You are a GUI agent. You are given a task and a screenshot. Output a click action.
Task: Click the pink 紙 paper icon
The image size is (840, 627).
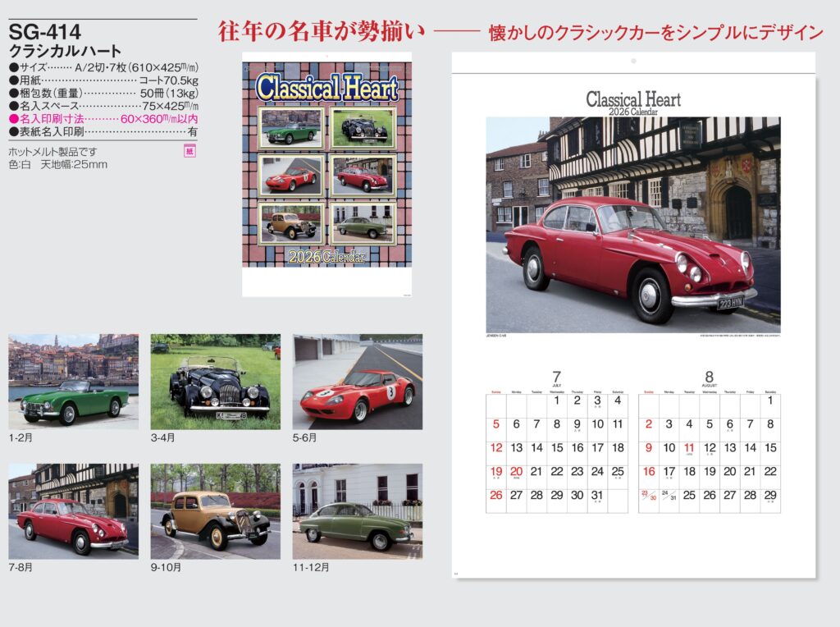[x=191, y=152]
